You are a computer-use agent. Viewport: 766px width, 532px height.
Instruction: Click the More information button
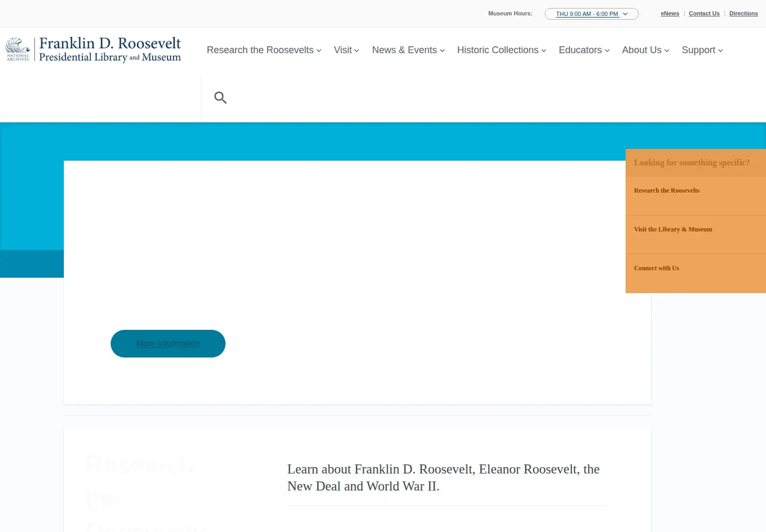[168, 344]
